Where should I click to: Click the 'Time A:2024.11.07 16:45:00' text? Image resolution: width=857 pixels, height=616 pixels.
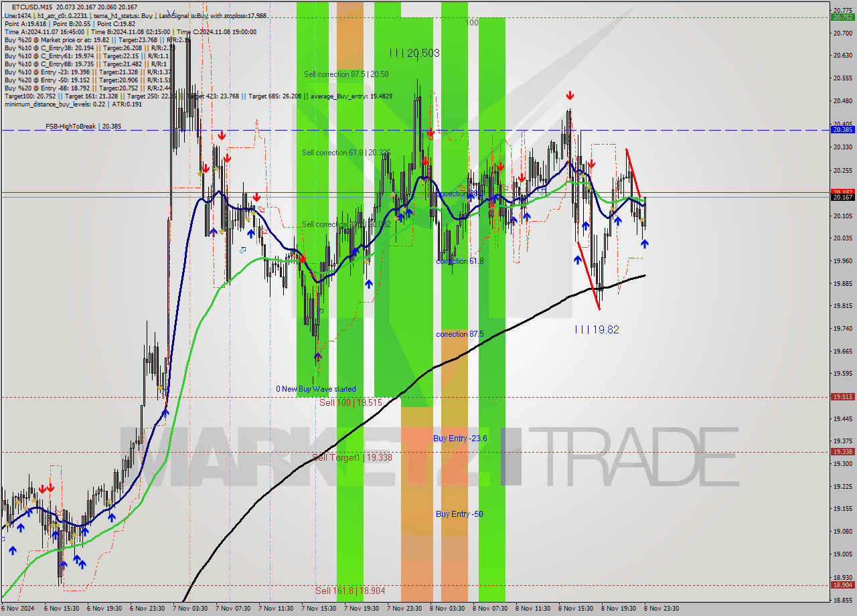[x=44, y=31]
